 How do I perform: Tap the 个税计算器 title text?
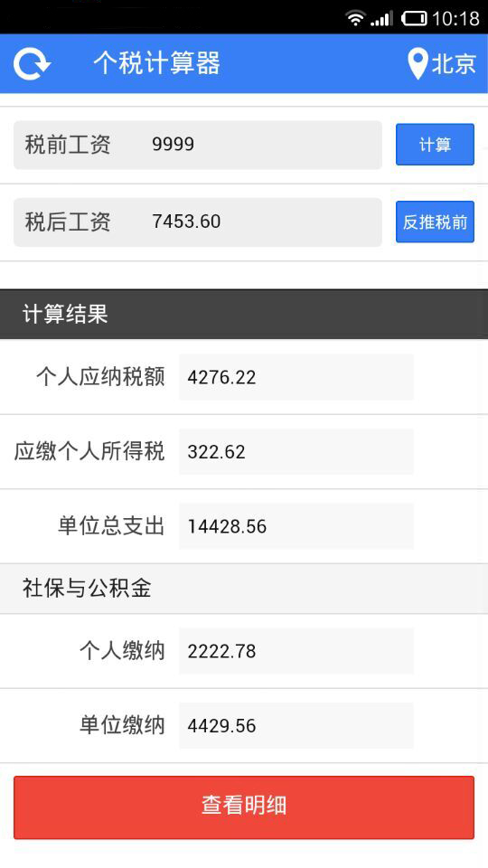click(x=156, y=63)
